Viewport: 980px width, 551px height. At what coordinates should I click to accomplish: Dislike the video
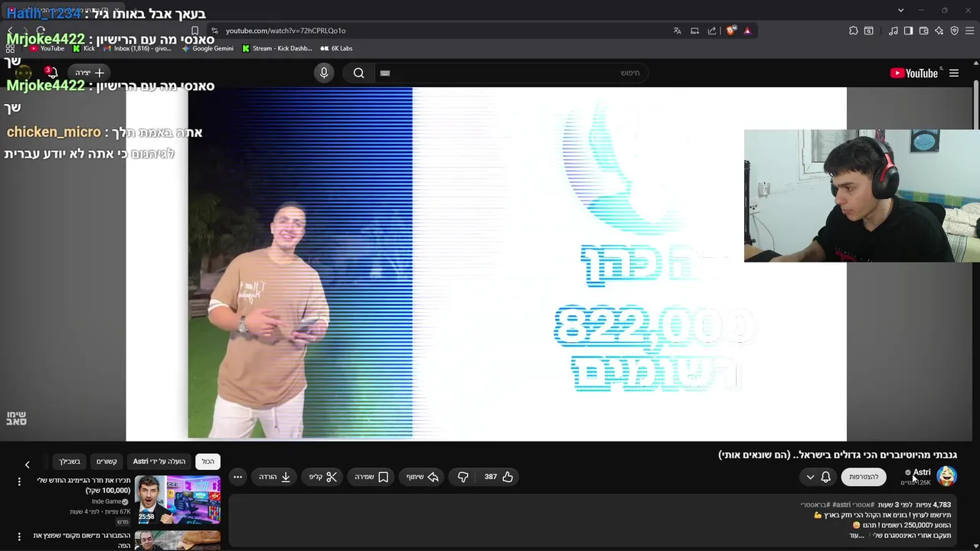pos(463,477)
